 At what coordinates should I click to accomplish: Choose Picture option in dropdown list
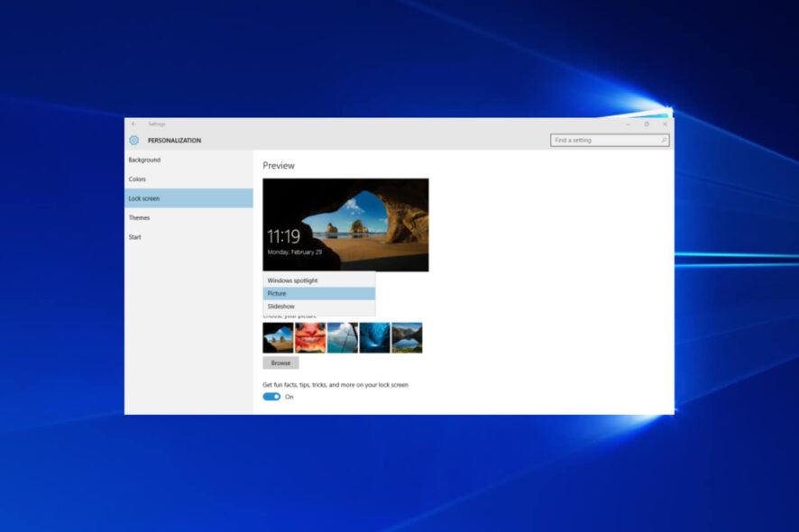click(x=319, y=294)
